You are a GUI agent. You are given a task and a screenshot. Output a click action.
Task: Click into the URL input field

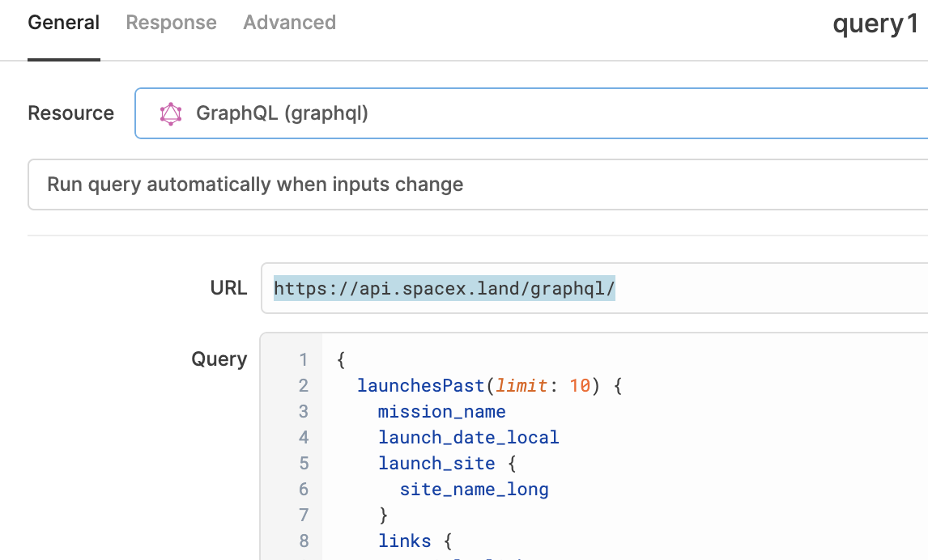coord(594,288)
